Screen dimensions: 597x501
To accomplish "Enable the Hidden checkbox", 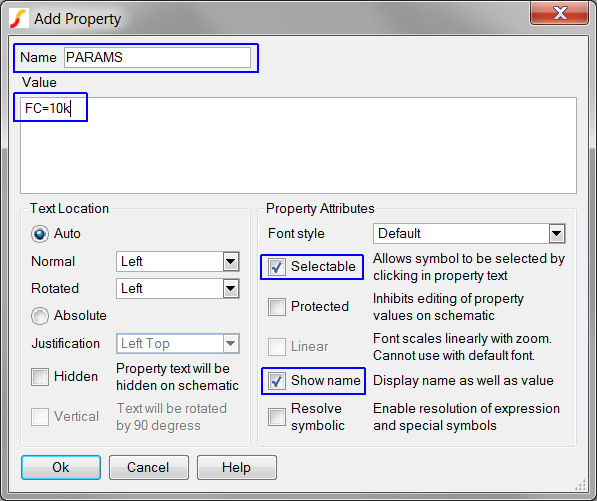I will point(40,377).
